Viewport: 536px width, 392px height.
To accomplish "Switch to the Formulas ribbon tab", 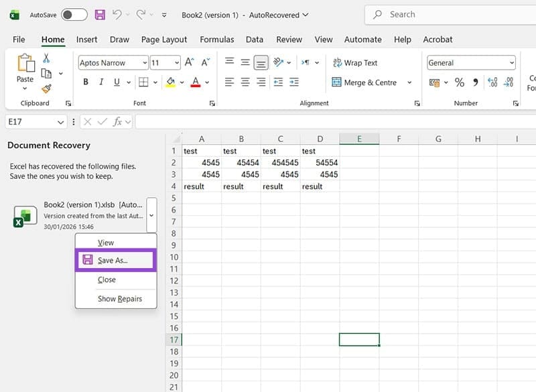I will [216, 40].
